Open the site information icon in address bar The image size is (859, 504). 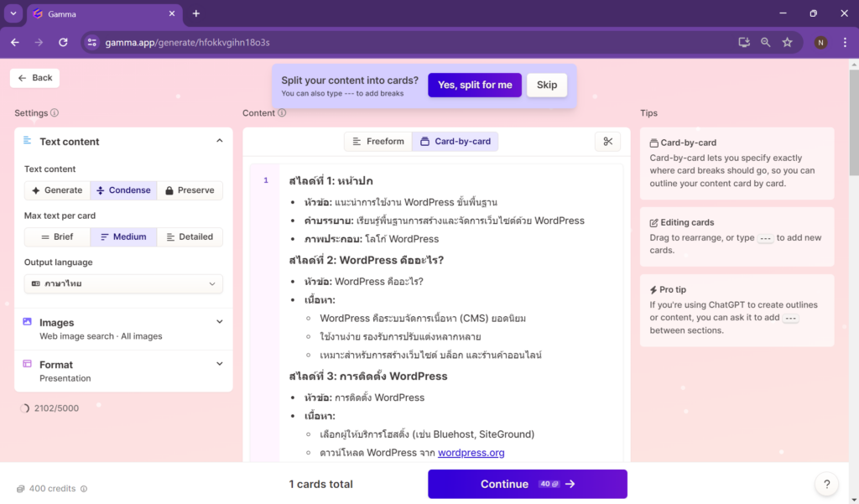(92, 42)
